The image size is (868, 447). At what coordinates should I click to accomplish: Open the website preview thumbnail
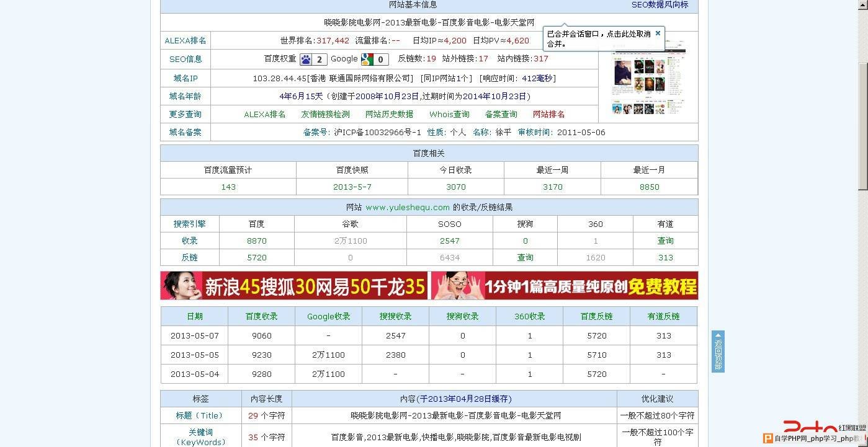[648, 79]
